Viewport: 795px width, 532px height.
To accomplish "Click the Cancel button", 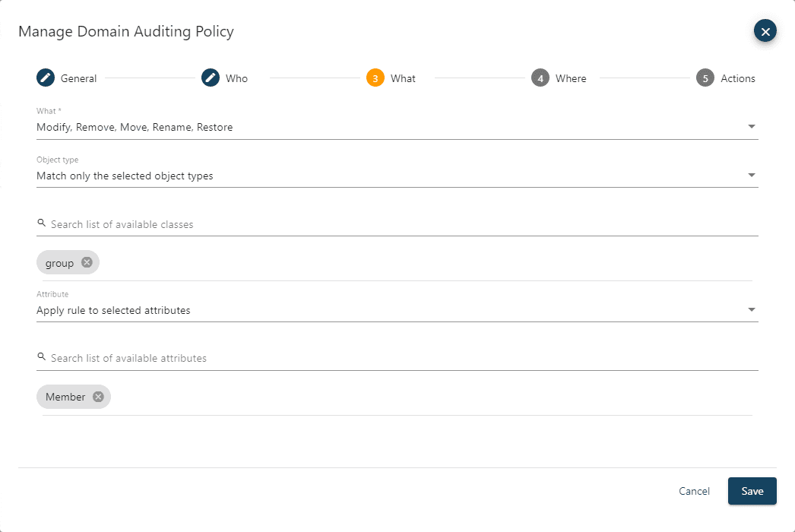I will tap(694, 491).
